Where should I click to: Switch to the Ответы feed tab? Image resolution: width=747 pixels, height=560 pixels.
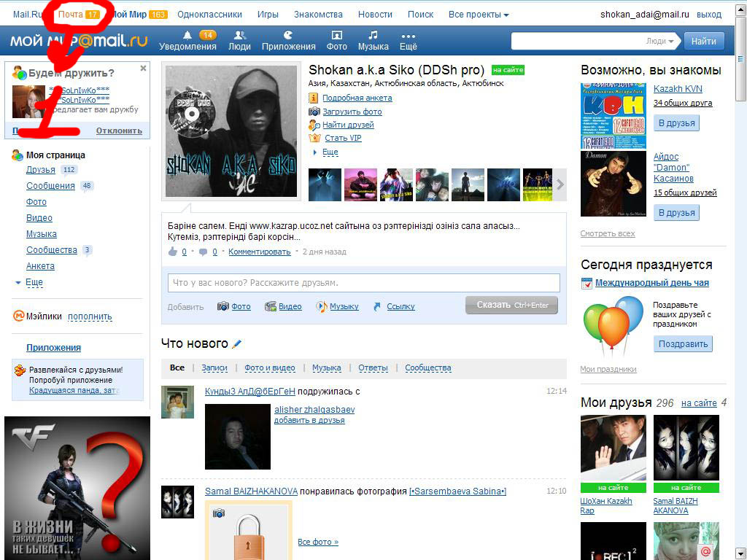pyautogui.click(x=373, y=368)
